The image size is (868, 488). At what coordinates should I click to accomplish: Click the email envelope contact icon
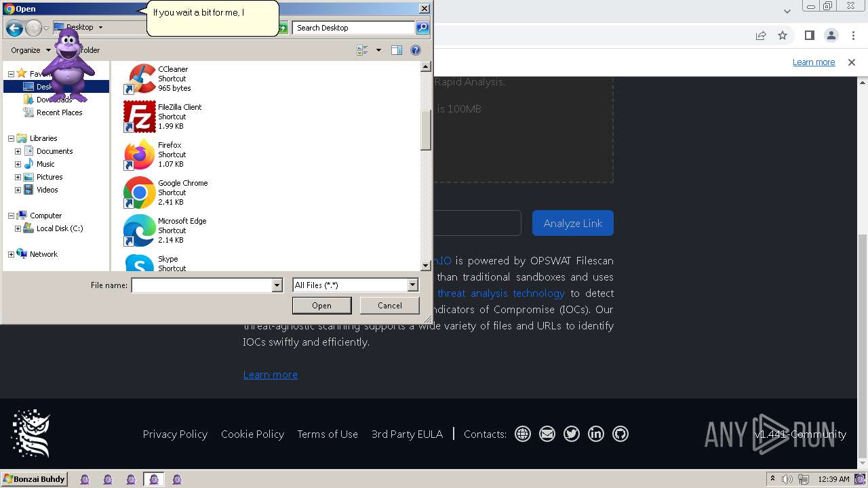tap(547, 434)
